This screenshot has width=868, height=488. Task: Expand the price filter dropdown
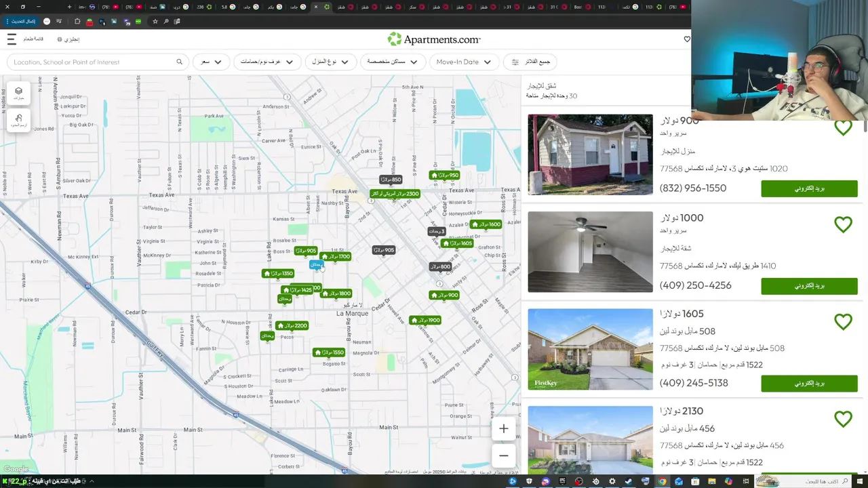pyautogui.click(x=211, y=62)
